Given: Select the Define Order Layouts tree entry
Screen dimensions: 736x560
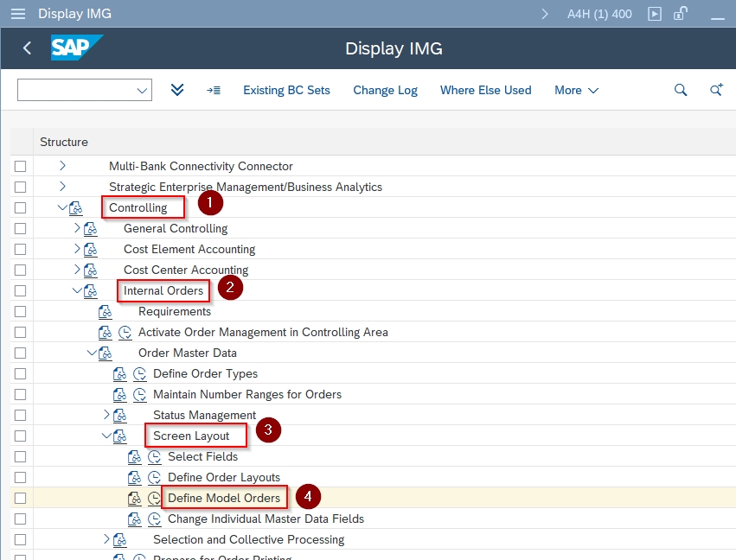Looking at the screenshot, I should point(224,477).
